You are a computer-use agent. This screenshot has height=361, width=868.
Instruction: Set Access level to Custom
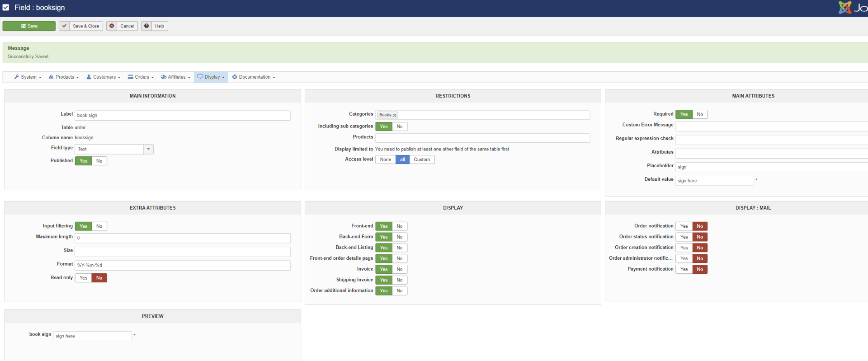[x=422, y=159]
